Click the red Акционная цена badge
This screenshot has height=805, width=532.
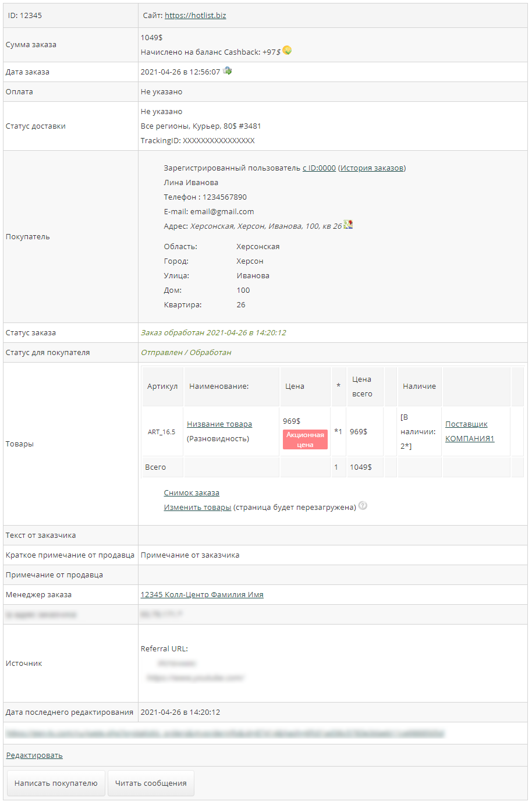coord(305,439)
